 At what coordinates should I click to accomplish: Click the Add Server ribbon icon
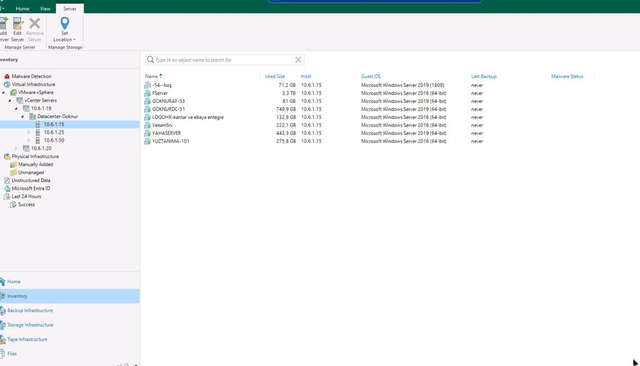4,29
